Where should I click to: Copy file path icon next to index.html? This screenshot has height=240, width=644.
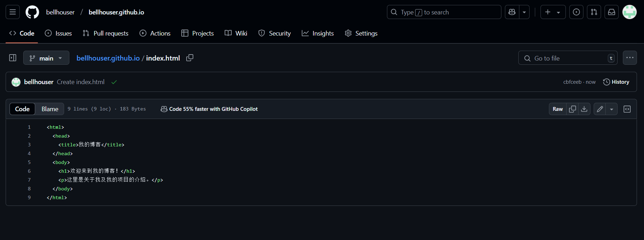190,58
